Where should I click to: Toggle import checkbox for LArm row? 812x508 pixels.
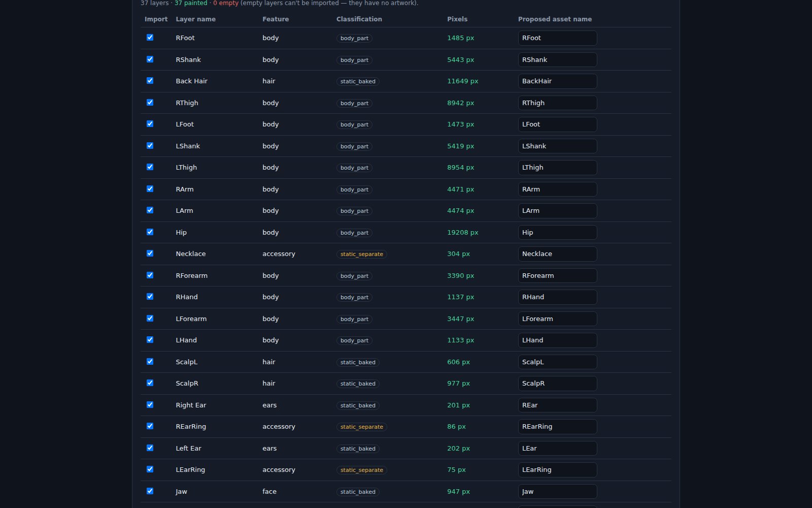click(x=150, y=210)
